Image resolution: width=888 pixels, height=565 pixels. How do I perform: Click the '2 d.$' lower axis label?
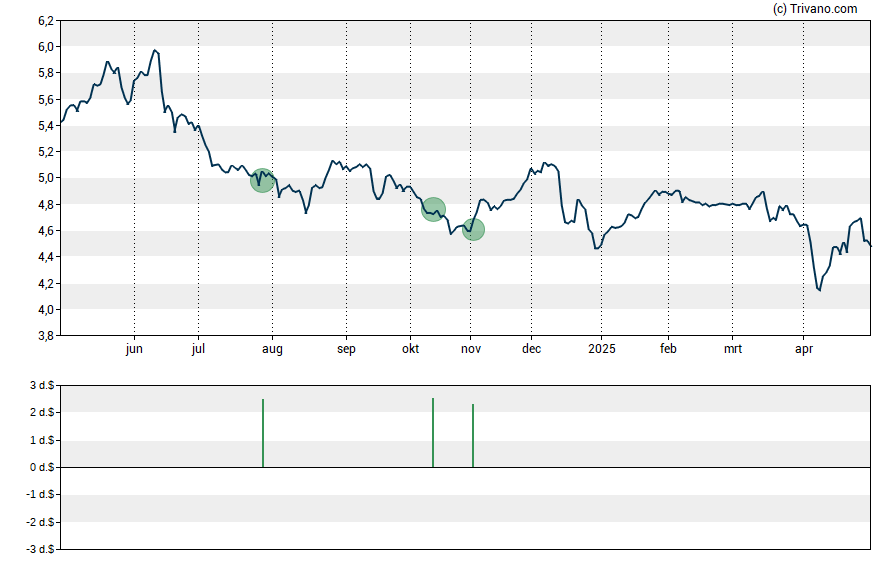42,412
